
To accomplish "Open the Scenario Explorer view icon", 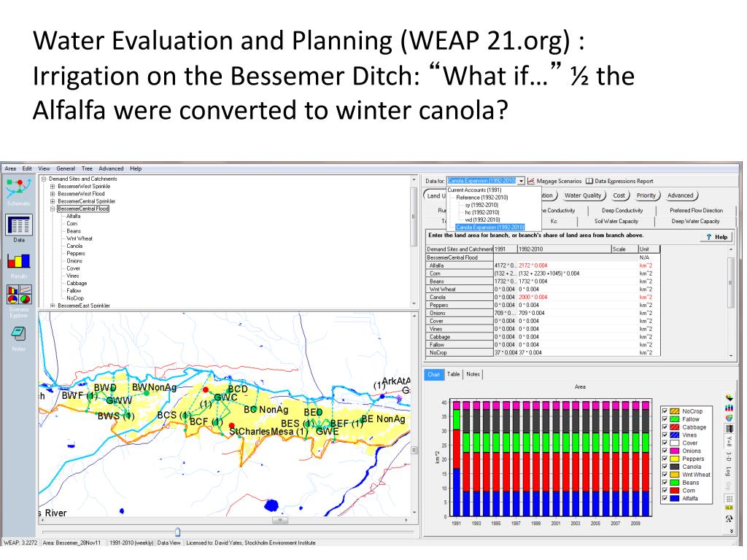I will tap(19, 295).
